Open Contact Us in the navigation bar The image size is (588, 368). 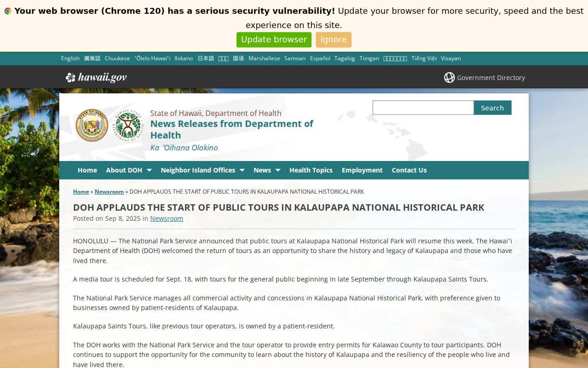click(409, 170)
